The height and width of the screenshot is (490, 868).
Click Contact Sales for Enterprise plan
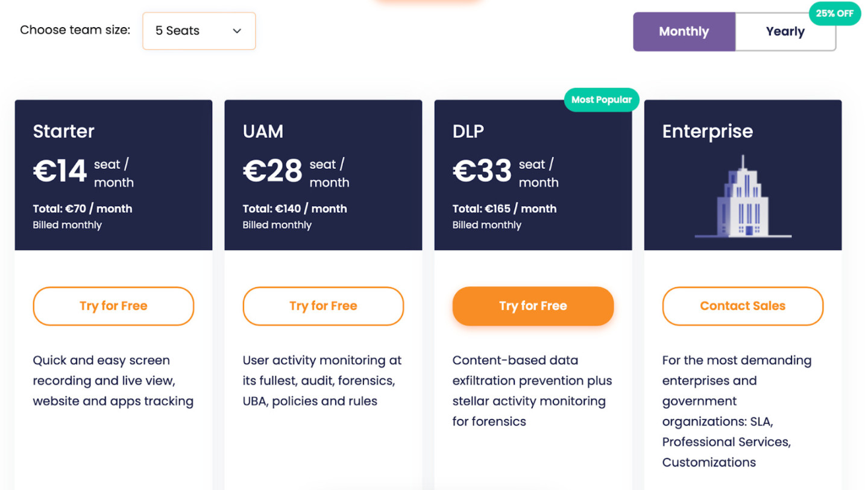pyautogui.click(x=742, y=306)
